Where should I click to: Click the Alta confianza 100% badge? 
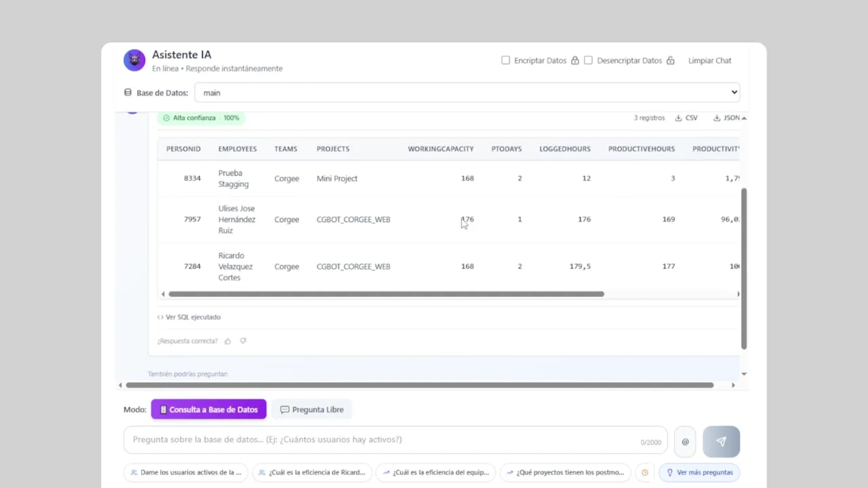click(x=201, y=118)
